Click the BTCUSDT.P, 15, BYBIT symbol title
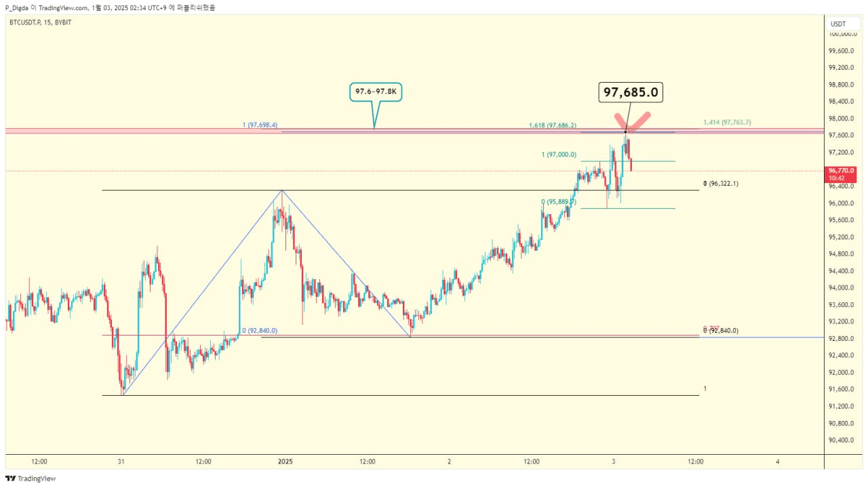This screenshot has width=868, height=488. [x=39, y=22]
